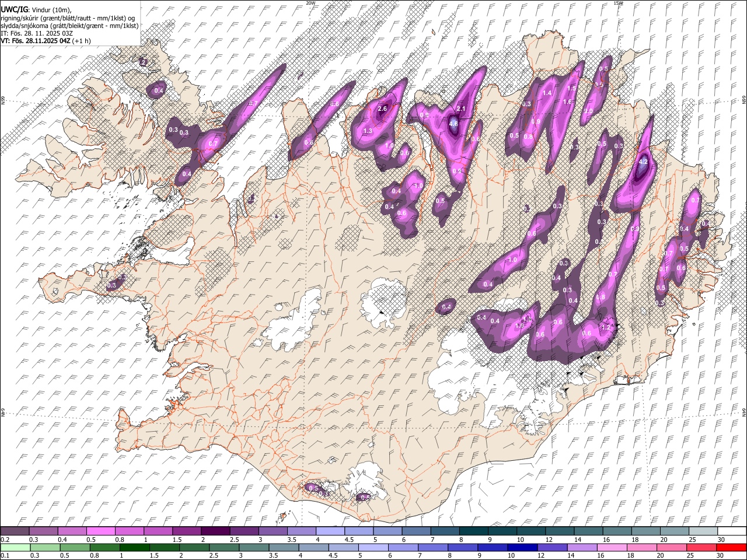Image resolution: width=747 pixels, height=560 pixels.
Task: Click the 1.6 precipitation value on the map
Action: [567, 102]
